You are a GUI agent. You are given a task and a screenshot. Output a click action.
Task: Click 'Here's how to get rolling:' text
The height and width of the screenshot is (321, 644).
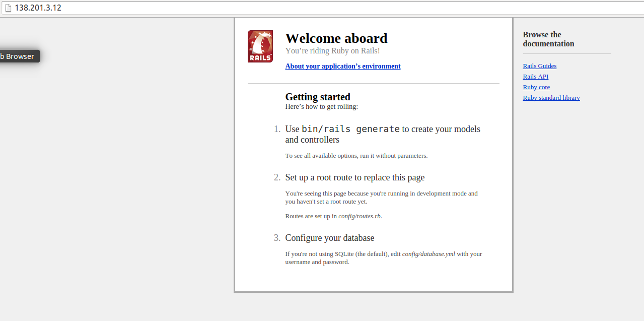pos(322,107)
